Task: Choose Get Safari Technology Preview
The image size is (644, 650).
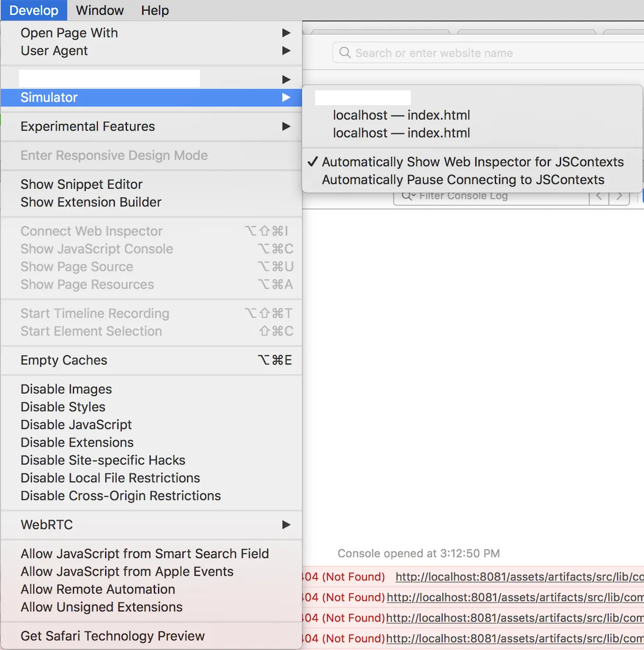Action: (151, 636)
